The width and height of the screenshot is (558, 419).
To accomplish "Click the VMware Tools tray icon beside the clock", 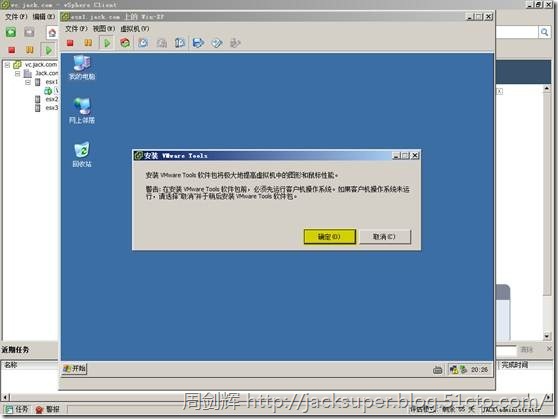I will [463, 370].
